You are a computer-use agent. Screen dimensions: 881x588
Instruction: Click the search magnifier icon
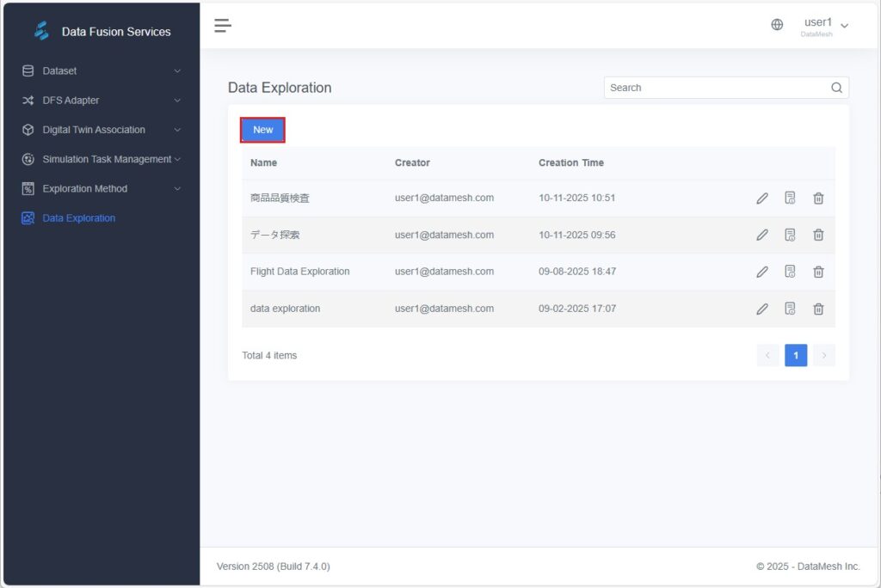pos(836,88)
